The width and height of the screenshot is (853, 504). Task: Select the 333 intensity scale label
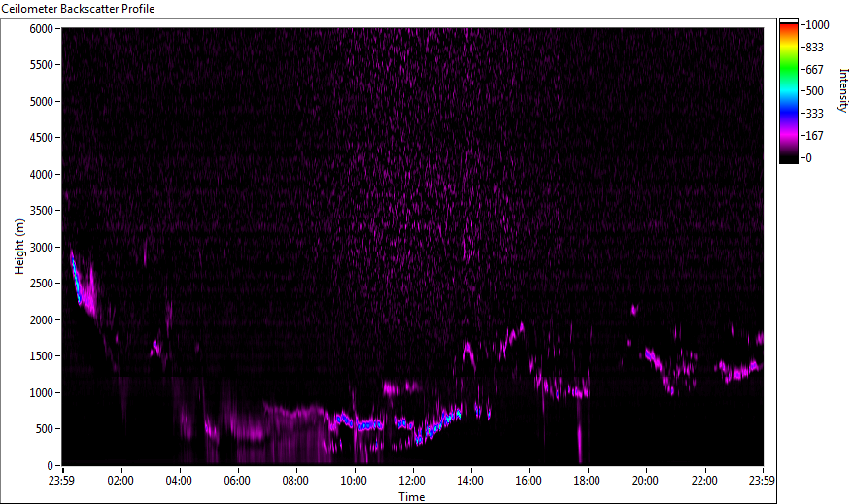(x=815, y=114)
